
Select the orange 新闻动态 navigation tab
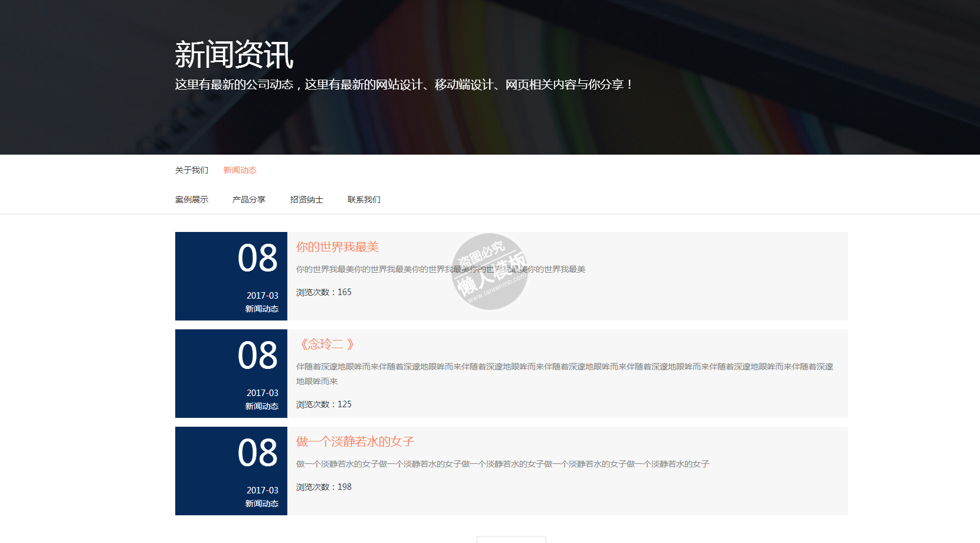coord(240,170)
